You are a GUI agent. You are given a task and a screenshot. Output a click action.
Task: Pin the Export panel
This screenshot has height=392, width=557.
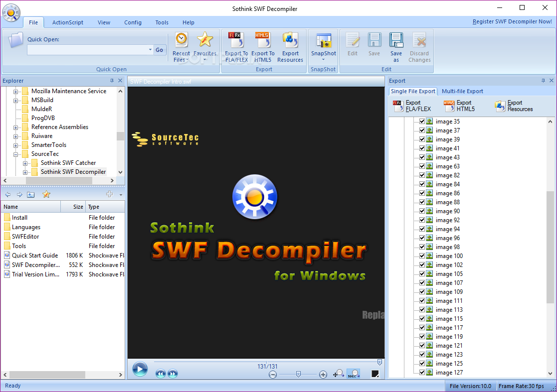(x=543, y=81)
